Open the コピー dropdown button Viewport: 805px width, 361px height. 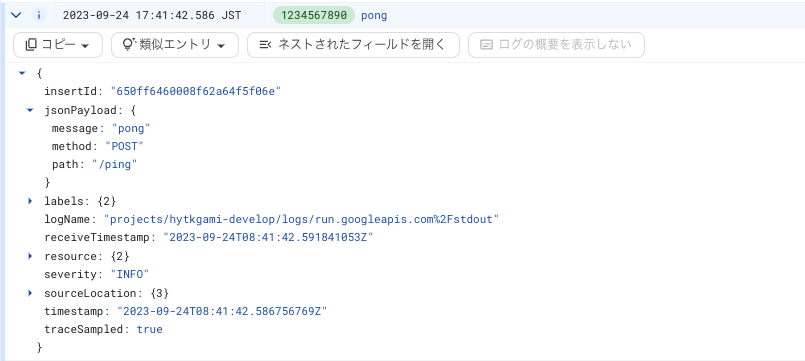coord(58,45)
